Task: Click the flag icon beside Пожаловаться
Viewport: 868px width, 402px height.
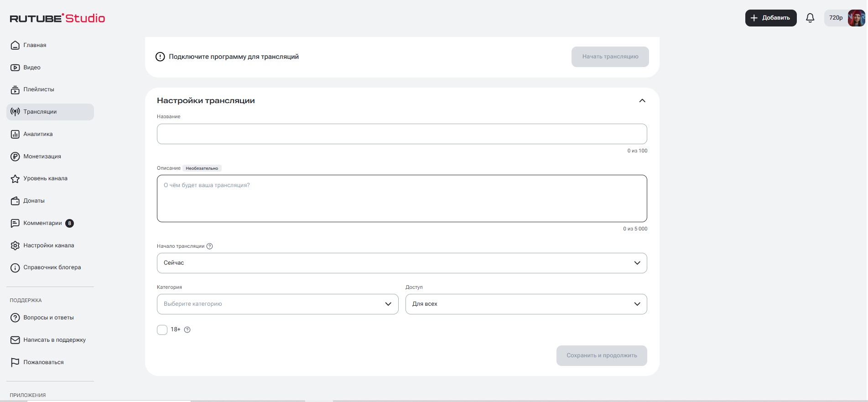Action: pos(15,362)
